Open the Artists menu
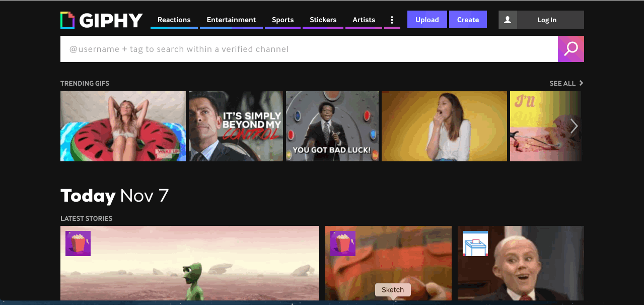The image size is (644, 305). [364, 20]
